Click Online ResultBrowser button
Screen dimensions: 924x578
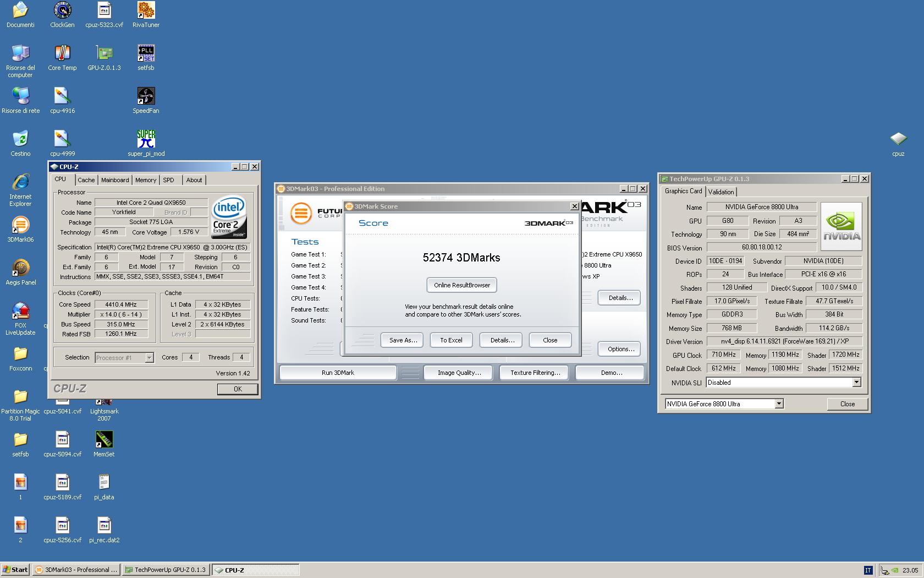462,285
